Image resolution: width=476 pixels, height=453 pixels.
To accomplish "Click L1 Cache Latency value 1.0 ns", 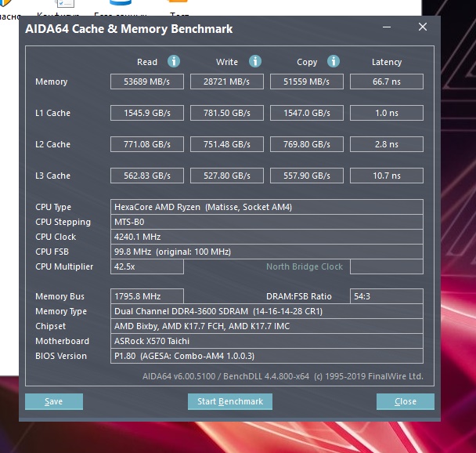I will [x=387, y=113].
